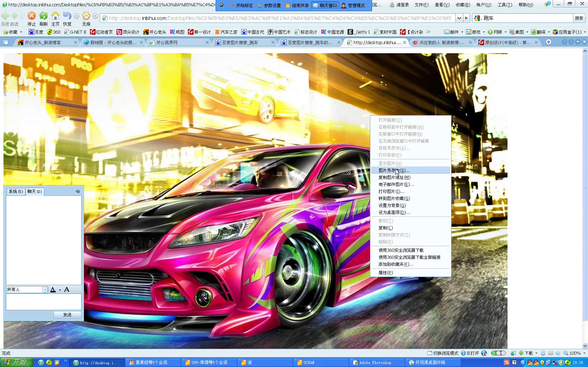Expand address bar history dropdown arrow
Screen dimensions: 588x367
click(459, 18)
